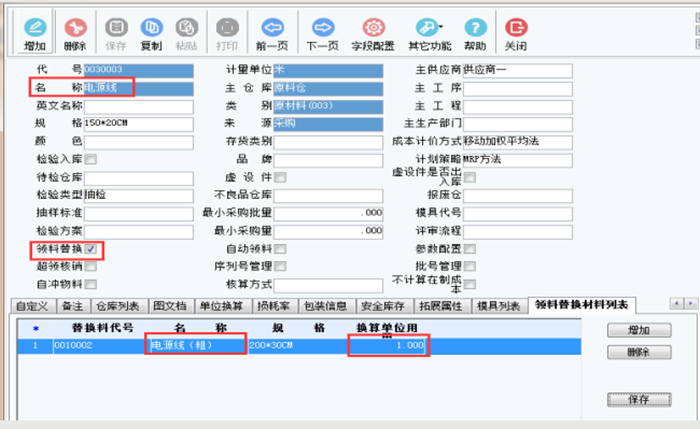Go to previous record with 前一页
The height and width of the screenshot is (429, 700).
click(x=272, y=34)
